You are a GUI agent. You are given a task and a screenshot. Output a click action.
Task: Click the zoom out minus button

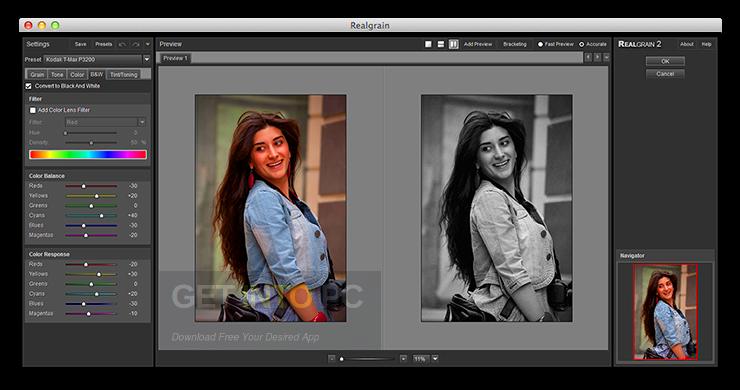332,359
